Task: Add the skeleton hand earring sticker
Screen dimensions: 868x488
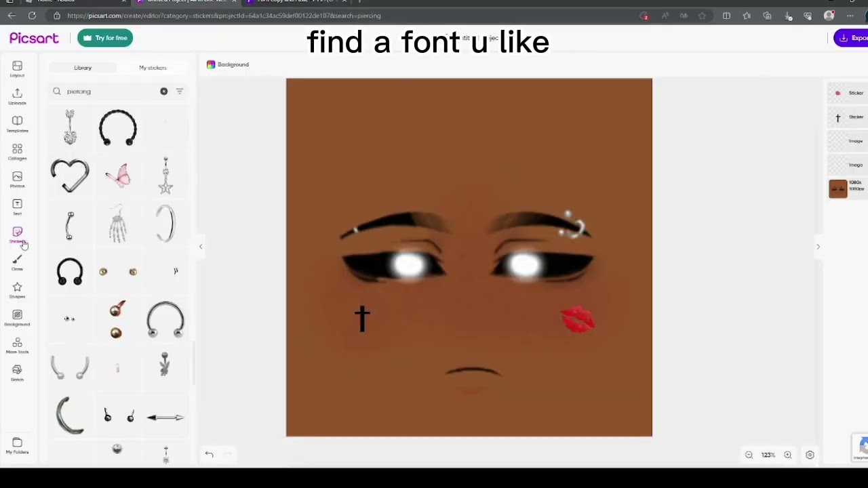Action: 118,224
